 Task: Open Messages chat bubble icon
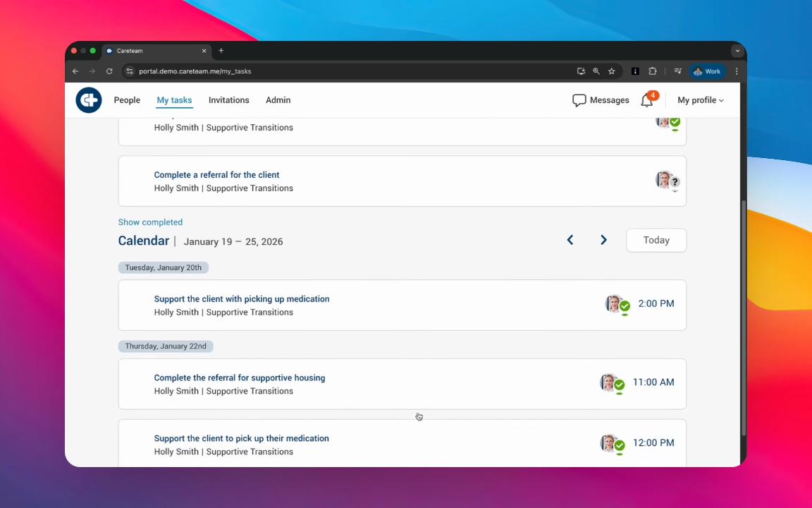tap(579, 100)
